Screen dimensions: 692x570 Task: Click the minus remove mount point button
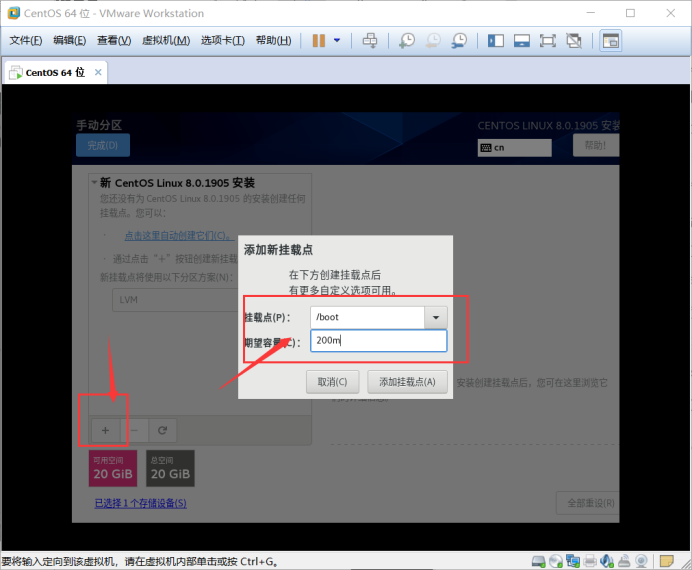[134, 430]
